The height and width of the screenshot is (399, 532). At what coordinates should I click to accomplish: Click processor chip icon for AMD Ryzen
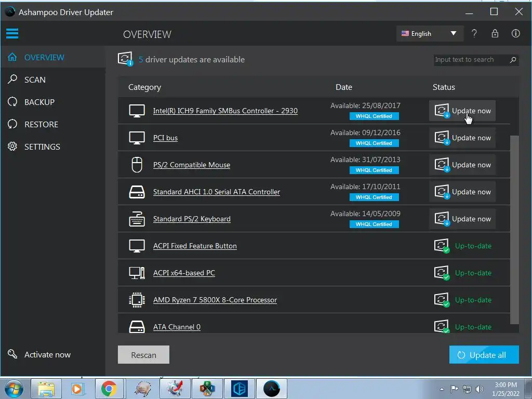pos(137,300)
